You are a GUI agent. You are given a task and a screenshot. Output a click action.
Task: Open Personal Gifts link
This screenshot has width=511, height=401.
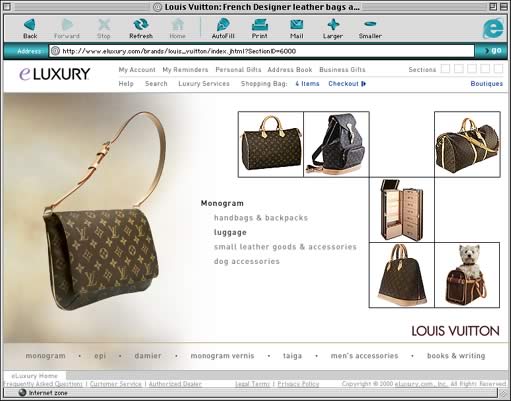(238, 70)
